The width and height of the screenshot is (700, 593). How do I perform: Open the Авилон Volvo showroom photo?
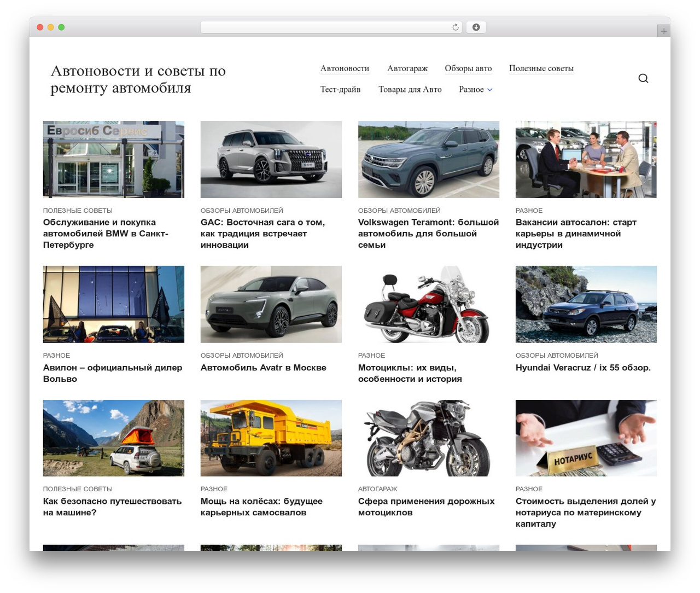[114, 304]
